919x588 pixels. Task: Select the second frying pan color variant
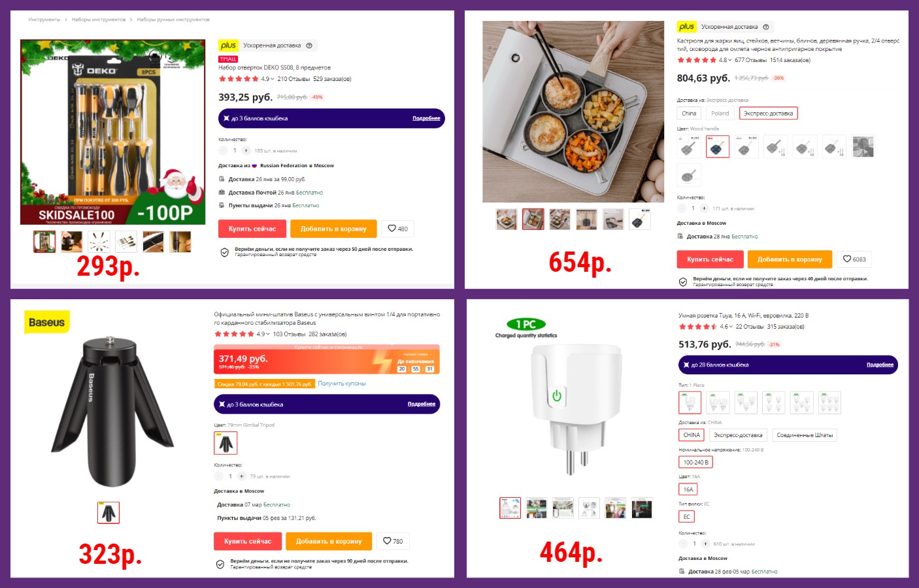coord(717,146)
